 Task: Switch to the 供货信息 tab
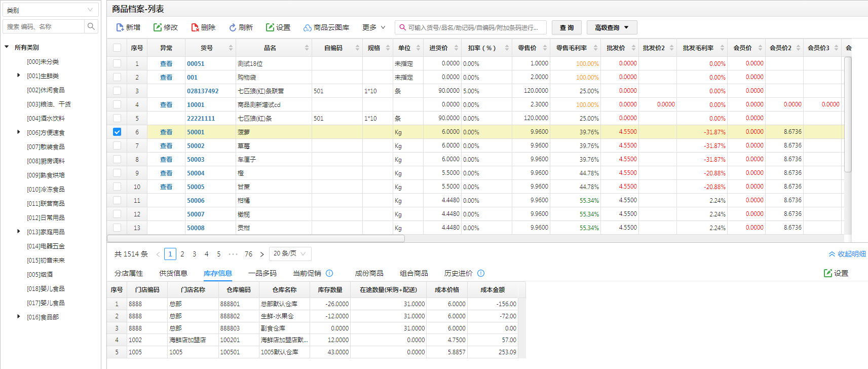click(173, 273)
